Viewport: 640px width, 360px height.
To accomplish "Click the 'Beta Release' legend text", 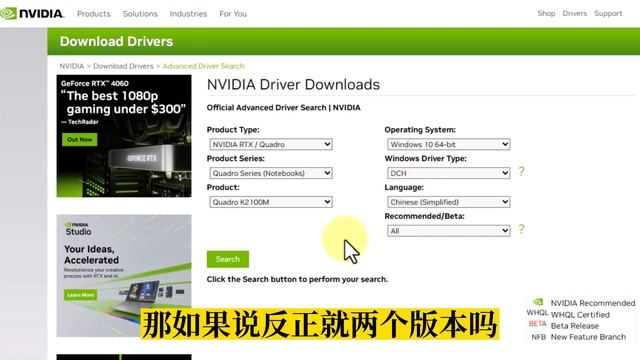I will coord(575,326).
